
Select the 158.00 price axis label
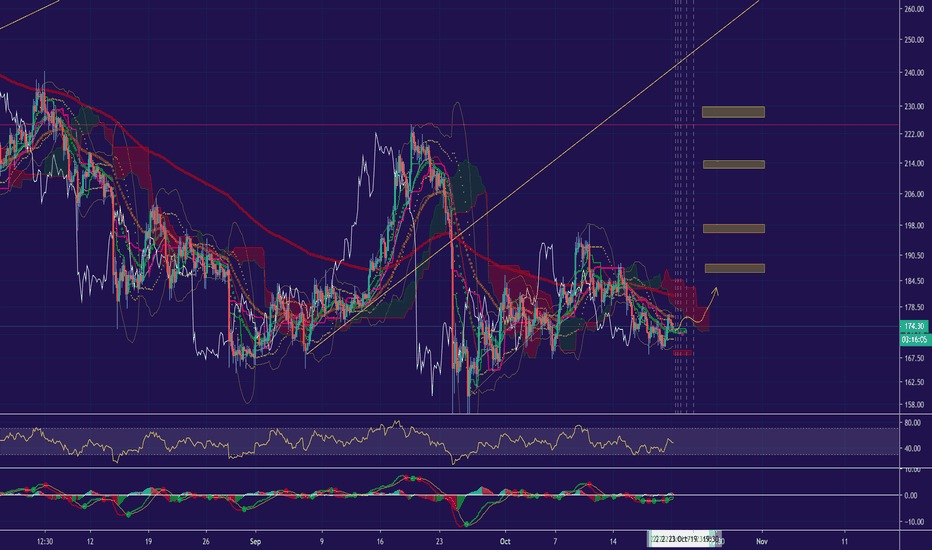click(914, 404)
